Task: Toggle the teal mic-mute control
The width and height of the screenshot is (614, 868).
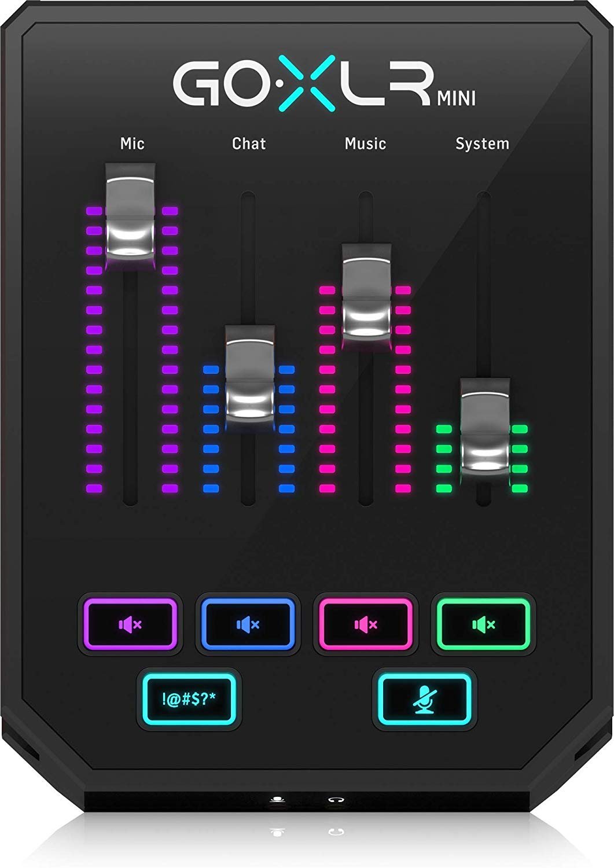Action: [x=427, y=697]
